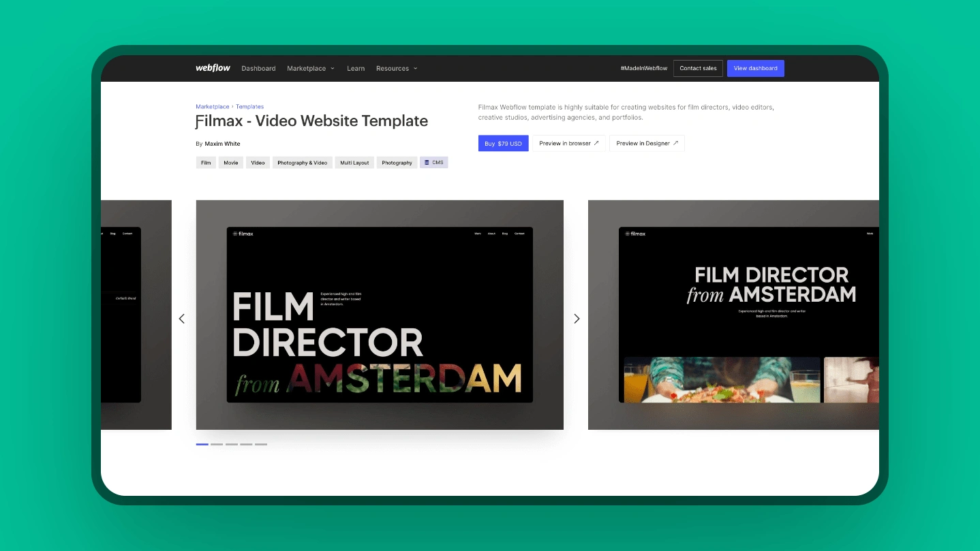
Task: Jump to the second carousel indicator
Action: [x=217, y=444]
